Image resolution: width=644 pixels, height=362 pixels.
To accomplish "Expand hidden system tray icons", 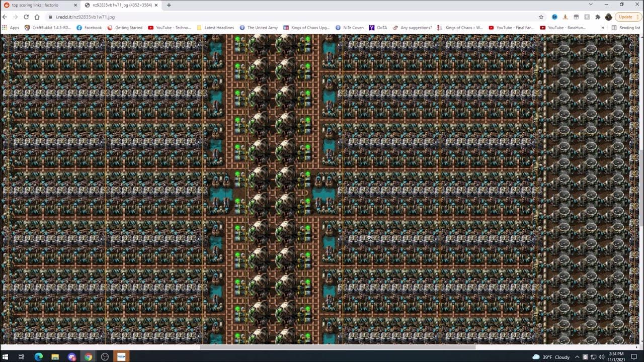I will pos(578,357).
